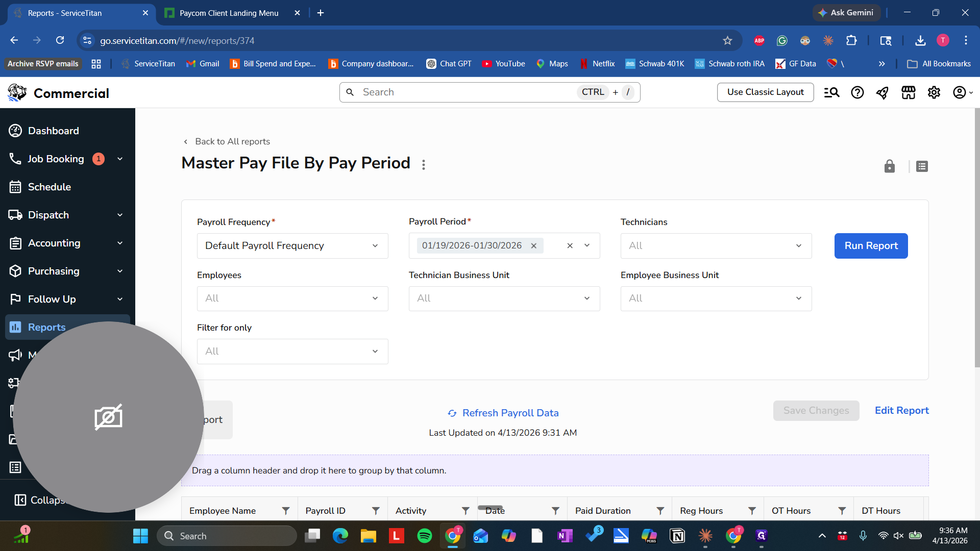The width and height of the screenshot is (980, 551).
Task: Switch to Paycom Client Landing Menu tab
Action: 229,13
